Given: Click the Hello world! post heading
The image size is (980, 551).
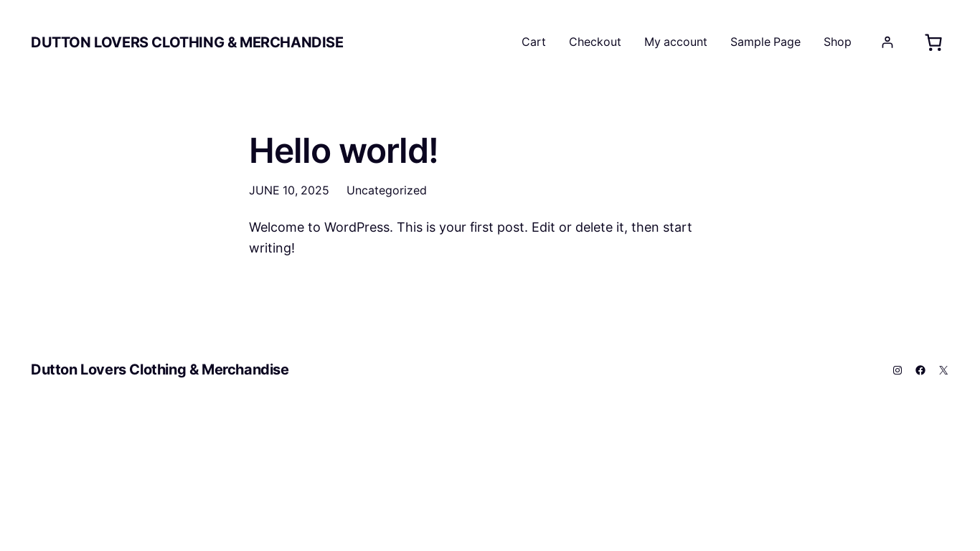Looking at the screenshot, I should (343, 151).
